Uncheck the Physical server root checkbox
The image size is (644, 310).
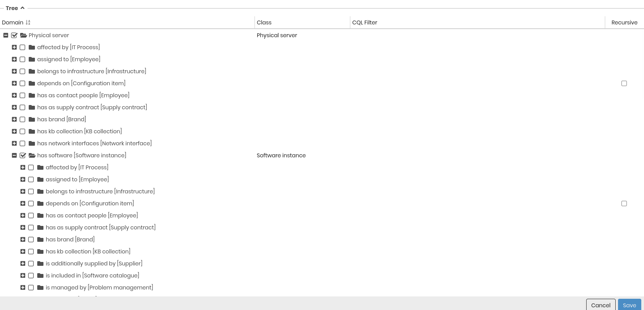(14, 35)
